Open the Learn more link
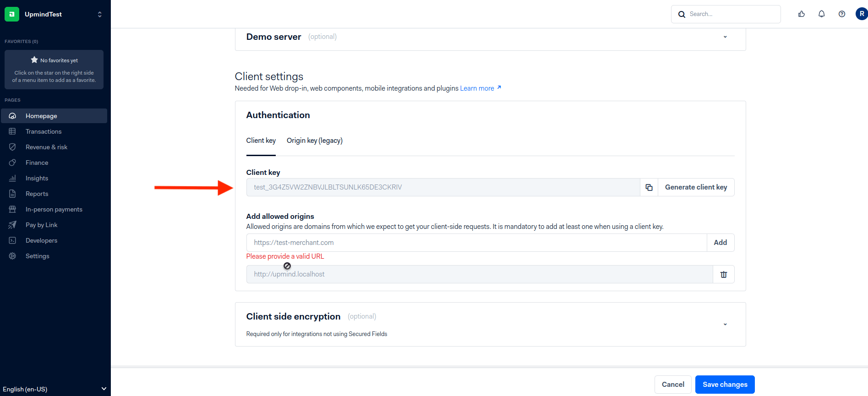Viewport: 868px width, 396px height. click(480, 88)
